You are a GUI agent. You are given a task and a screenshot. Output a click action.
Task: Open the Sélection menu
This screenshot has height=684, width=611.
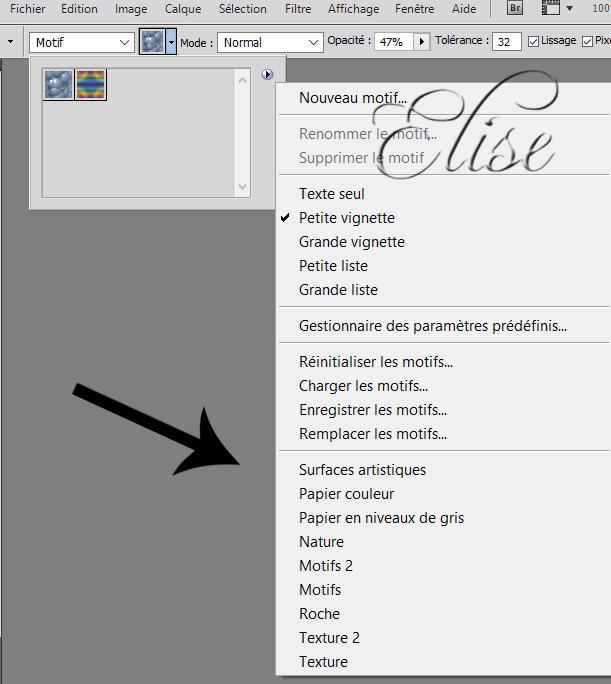click(x=242, y=9)
